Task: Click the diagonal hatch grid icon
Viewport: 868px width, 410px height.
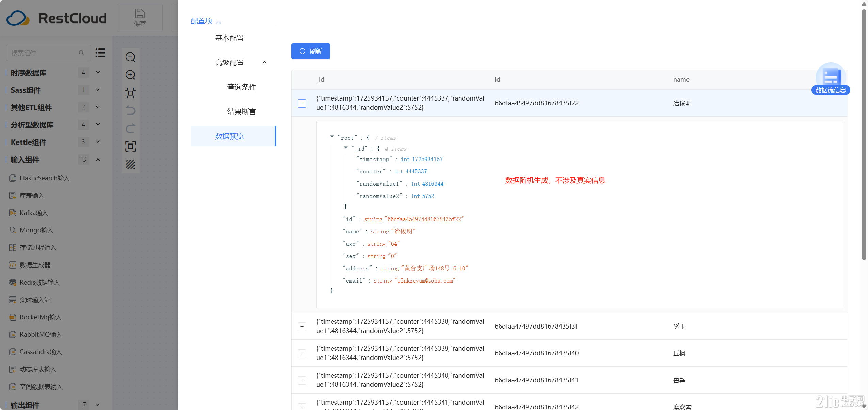Action: tap(130, 164)
